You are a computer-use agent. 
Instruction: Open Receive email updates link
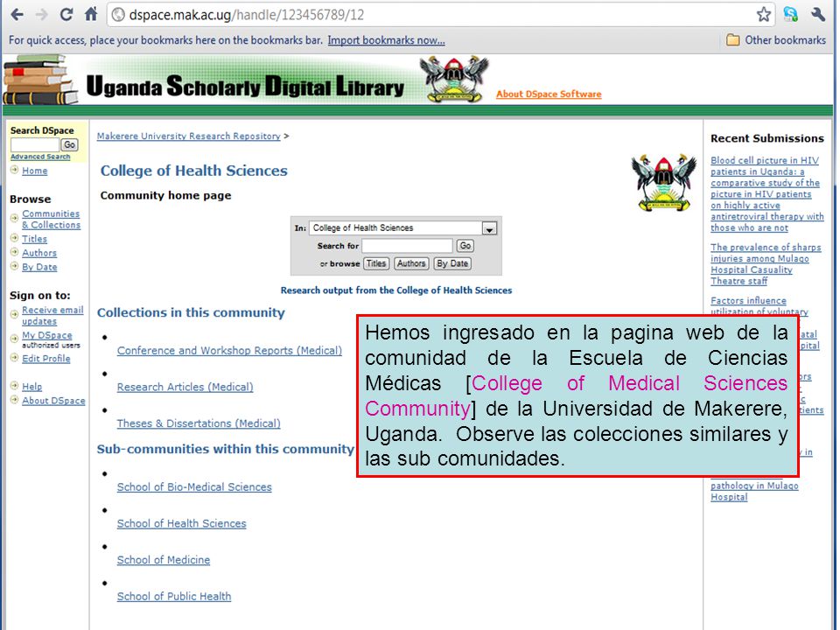[x=52, y=316]
